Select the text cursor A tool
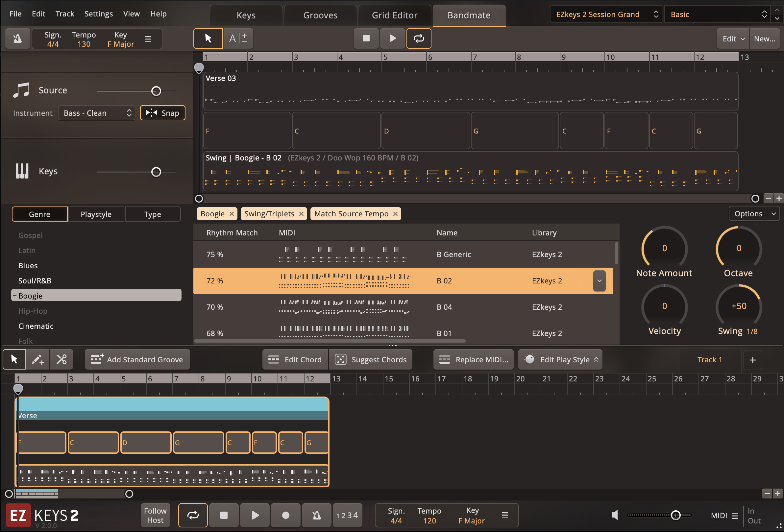This screenshot has height=532, width=784. [238, 38]
